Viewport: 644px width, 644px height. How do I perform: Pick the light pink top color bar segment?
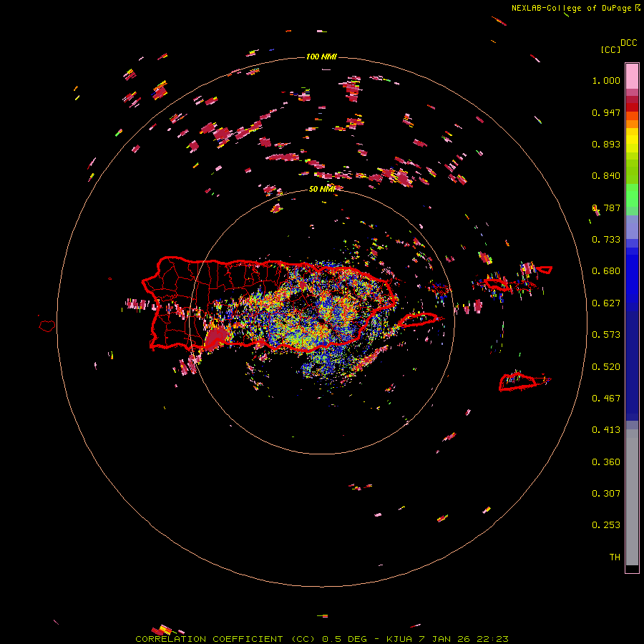point(632,76)
